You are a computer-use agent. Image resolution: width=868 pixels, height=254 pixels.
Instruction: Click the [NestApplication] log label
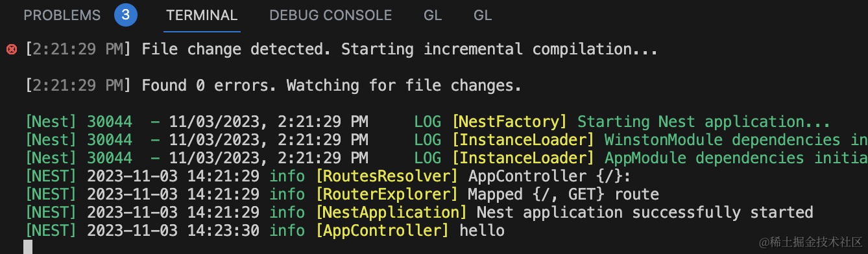[x=391, y=213]
